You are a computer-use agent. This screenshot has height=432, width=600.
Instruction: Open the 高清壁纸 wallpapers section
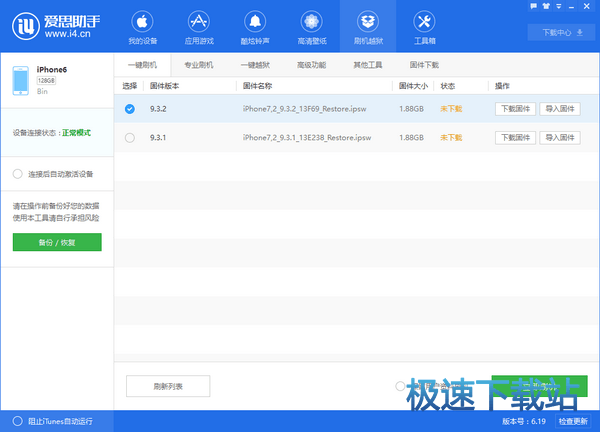(x=312, y=28)
